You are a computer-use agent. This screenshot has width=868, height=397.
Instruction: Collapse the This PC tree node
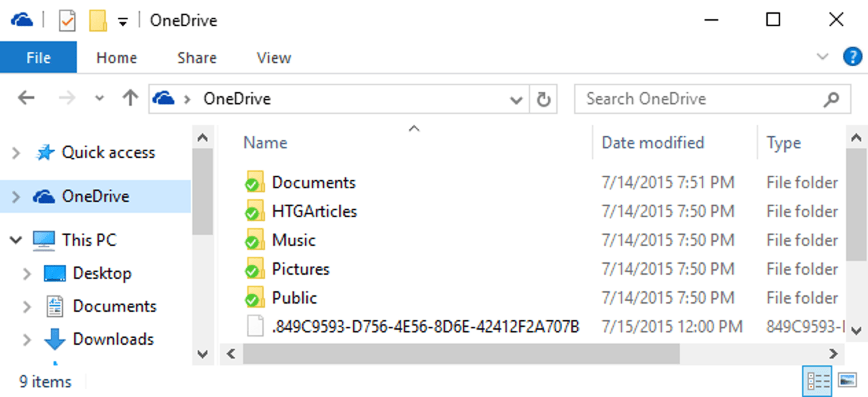16,240
